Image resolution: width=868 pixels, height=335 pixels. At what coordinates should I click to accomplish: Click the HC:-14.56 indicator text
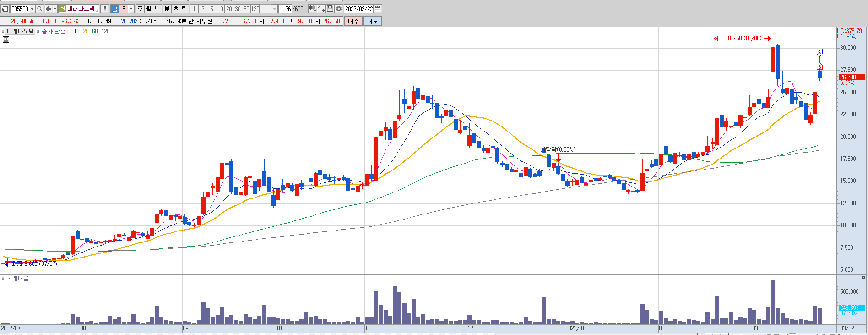click(x=850, y=36)
